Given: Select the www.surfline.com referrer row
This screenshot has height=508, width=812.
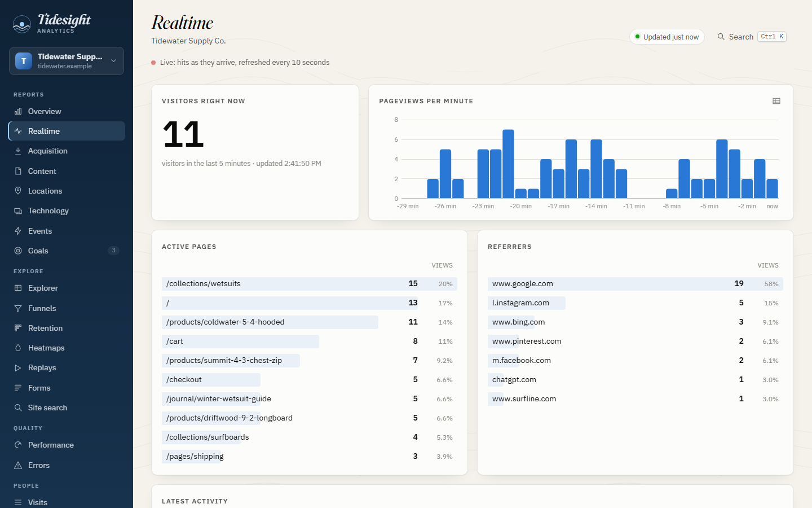Looking at the screenshot, I should (x=636, y=399).
